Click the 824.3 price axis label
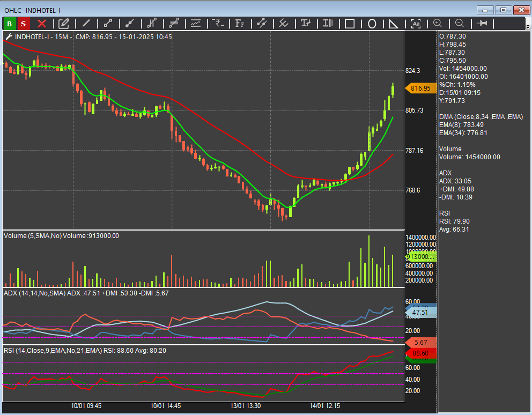The width and height of the screenshot is (532, 415). [x=412, y=71]
